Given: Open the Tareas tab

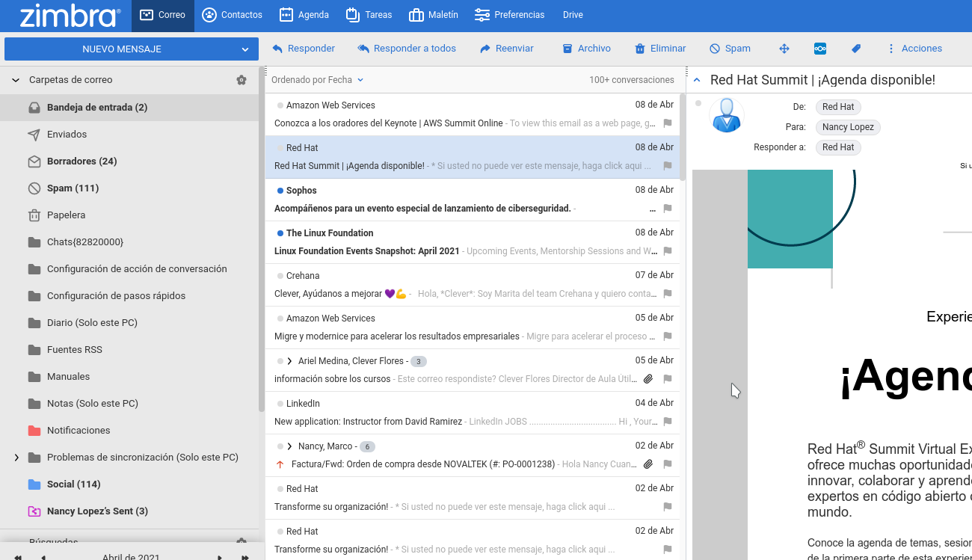Looking at the screenshot, I should tap(369, 15).
